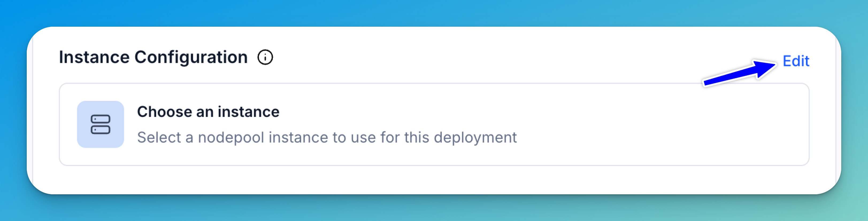
Task: Click the white panel area below the card
Action: (434, 180)
